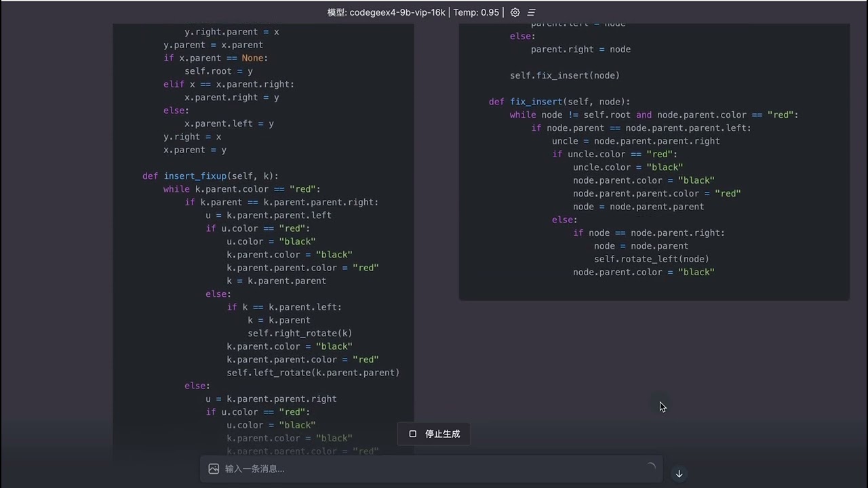Click line 'x.parent.left = y'
Screen dimensions: 868x488
[229, 123]
